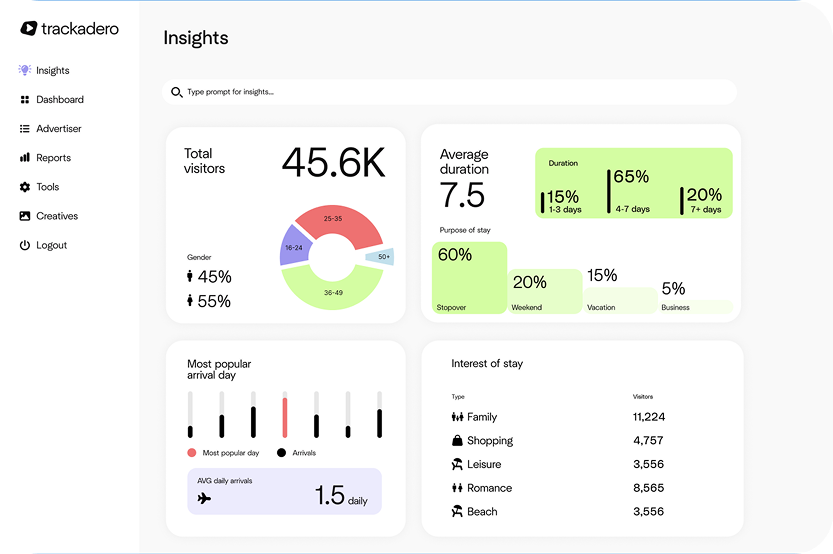Viewport: 833px width, 554px height.
Task: Click the Tools gear icon
Action: (25, 187)
